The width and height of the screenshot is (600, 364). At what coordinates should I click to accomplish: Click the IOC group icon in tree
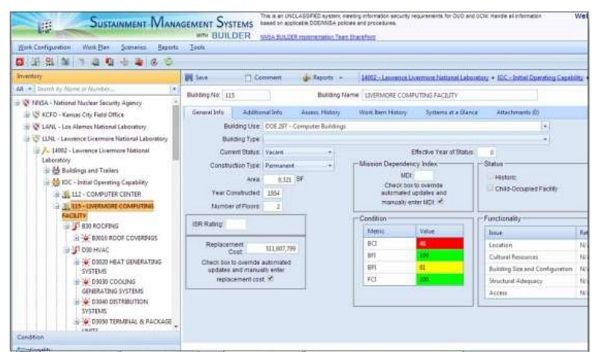56,182
